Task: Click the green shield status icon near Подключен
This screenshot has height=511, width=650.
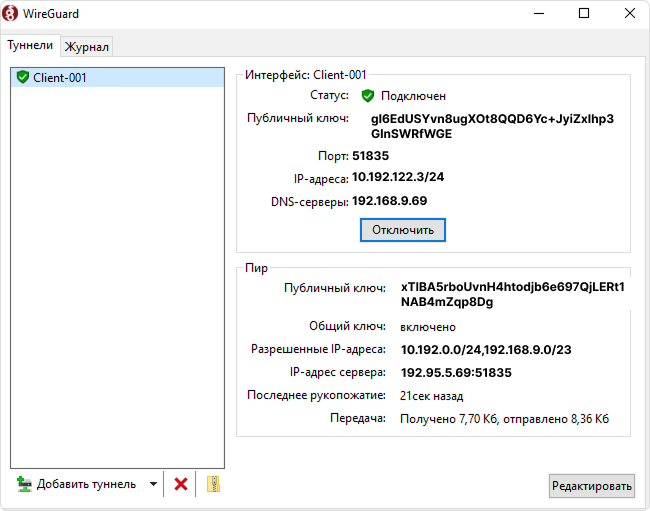Action: [x=368, y=96]
